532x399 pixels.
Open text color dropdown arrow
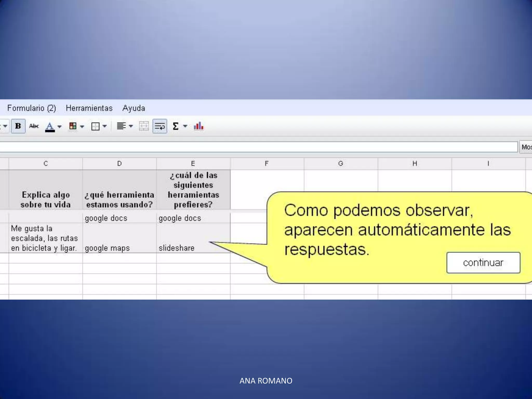pyautogui.click(x=59, y=127)
